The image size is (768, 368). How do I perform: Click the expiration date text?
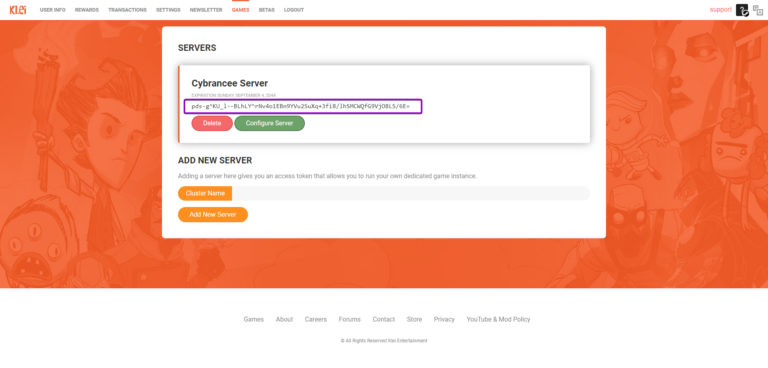pos(234,95)
